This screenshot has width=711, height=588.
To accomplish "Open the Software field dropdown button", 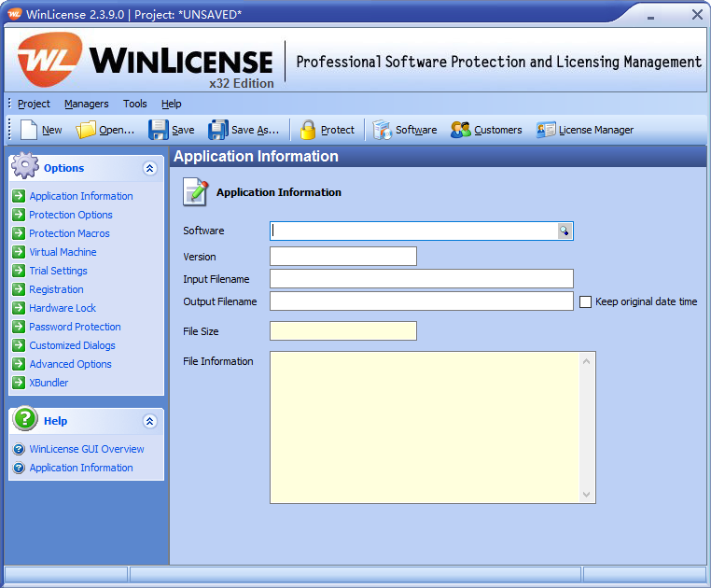I will click(x=565, y=231).
